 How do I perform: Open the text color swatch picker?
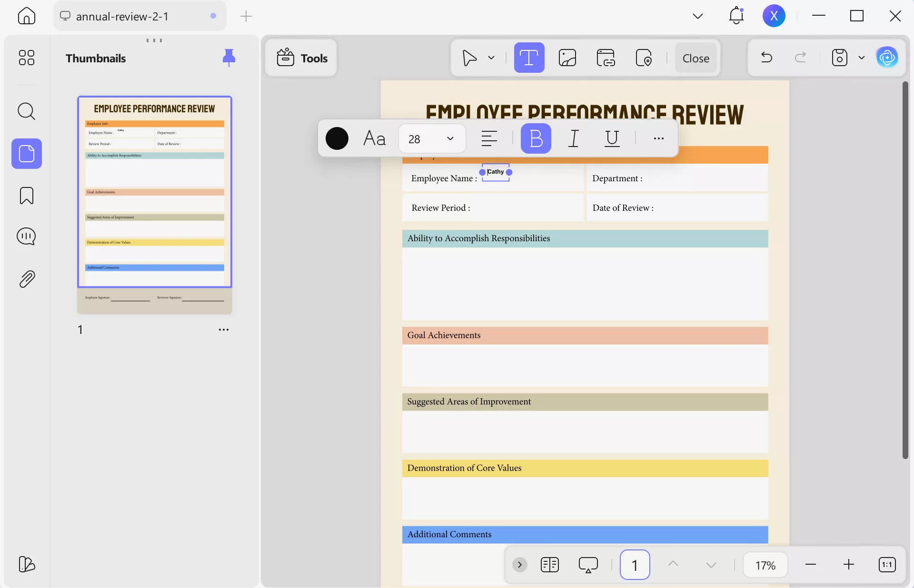point(337,138)
